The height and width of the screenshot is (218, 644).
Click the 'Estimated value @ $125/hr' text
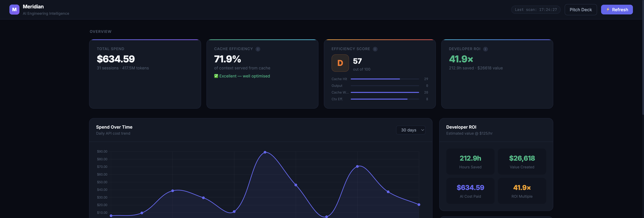click(x=469, y=134)
